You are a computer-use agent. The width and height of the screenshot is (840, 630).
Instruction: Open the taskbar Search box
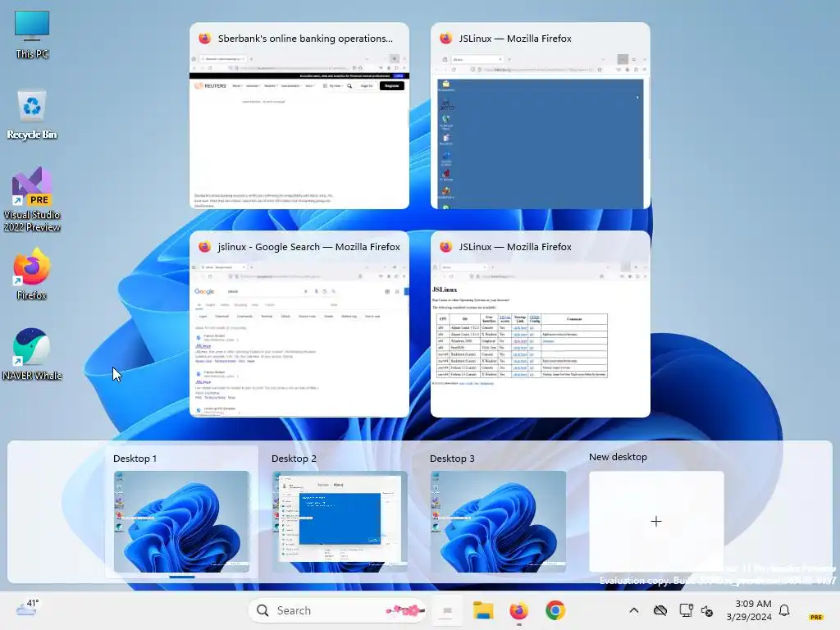(x=337, y=610)
